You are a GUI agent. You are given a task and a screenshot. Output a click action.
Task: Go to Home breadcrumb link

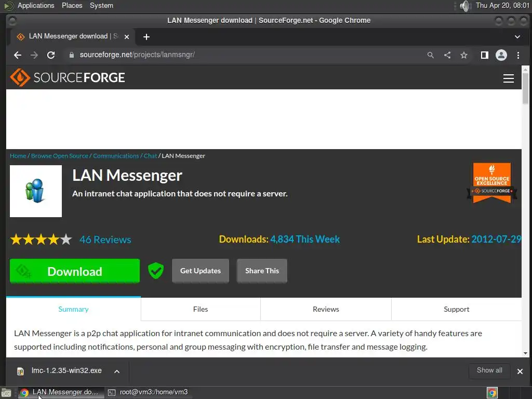18,156
